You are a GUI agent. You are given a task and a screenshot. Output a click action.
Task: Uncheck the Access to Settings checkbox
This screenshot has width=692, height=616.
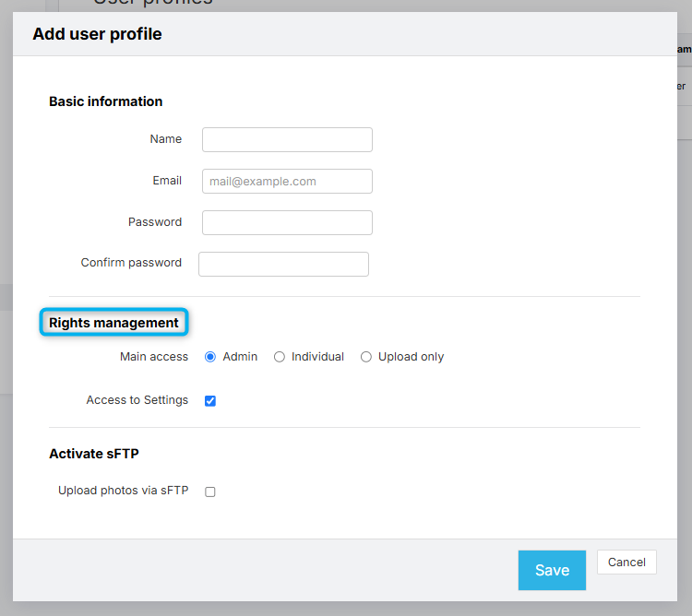coord(210,401)
